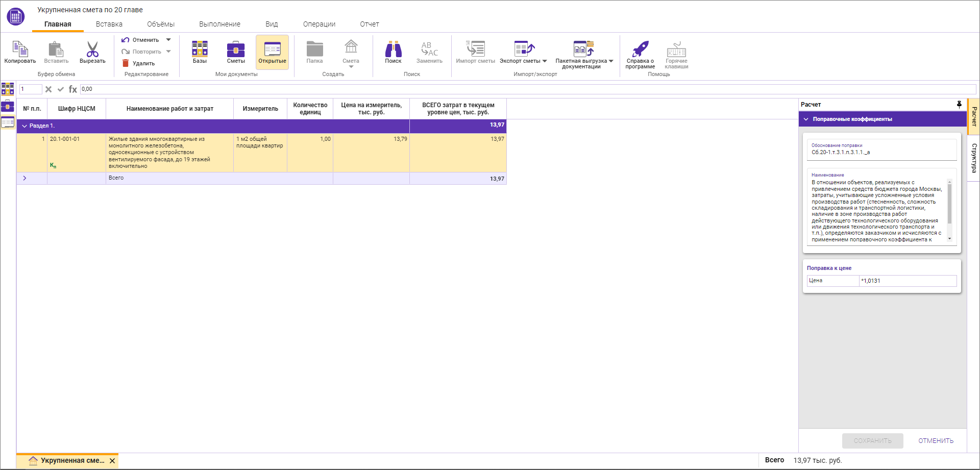Collapse the Поправочные коэффициенты section
Image resolution: width=980 pixels, height=470 pixels.
[x=806, y=119]
